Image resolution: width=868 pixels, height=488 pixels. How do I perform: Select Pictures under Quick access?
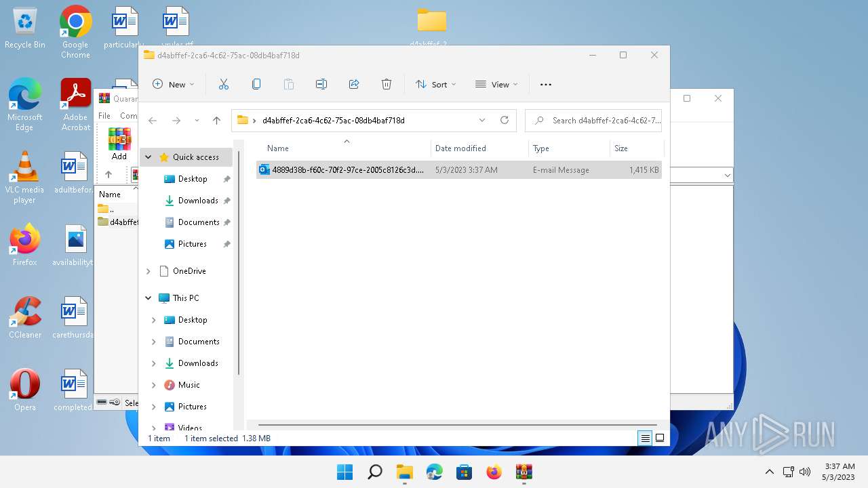coord(193,244)
